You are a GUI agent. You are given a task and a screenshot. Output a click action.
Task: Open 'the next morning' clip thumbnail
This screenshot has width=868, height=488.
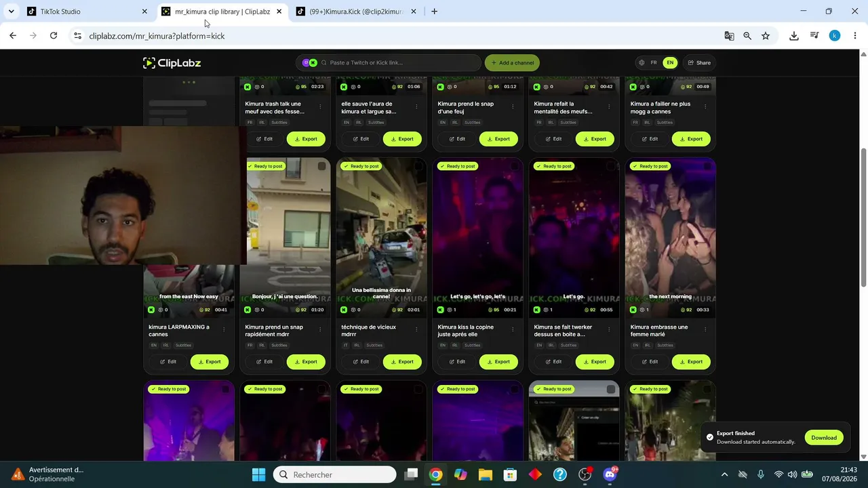pos(671,237)
